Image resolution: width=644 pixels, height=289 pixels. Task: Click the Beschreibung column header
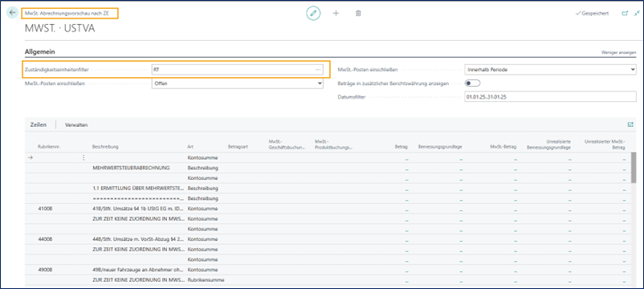pyautogui.click(x=105, y=147)
